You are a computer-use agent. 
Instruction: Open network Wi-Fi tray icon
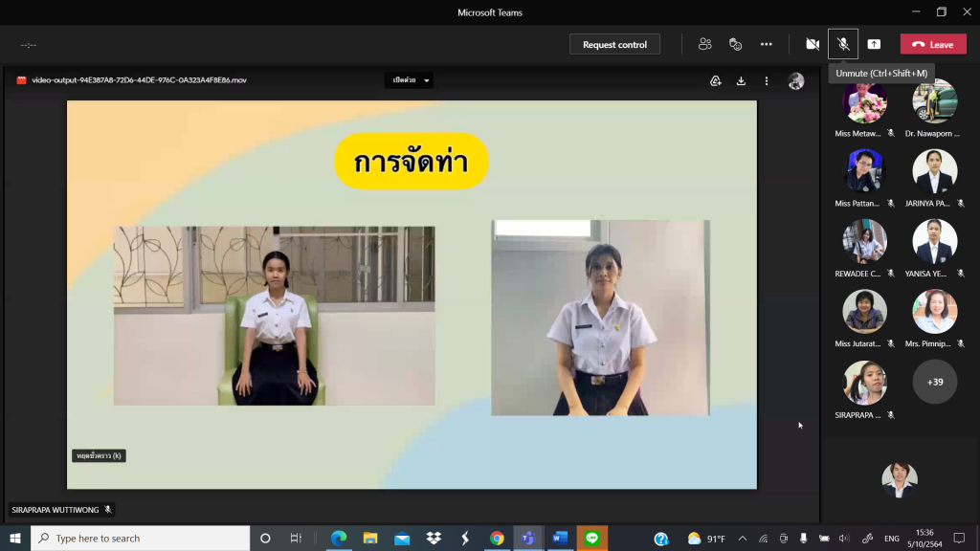point(763,538)
